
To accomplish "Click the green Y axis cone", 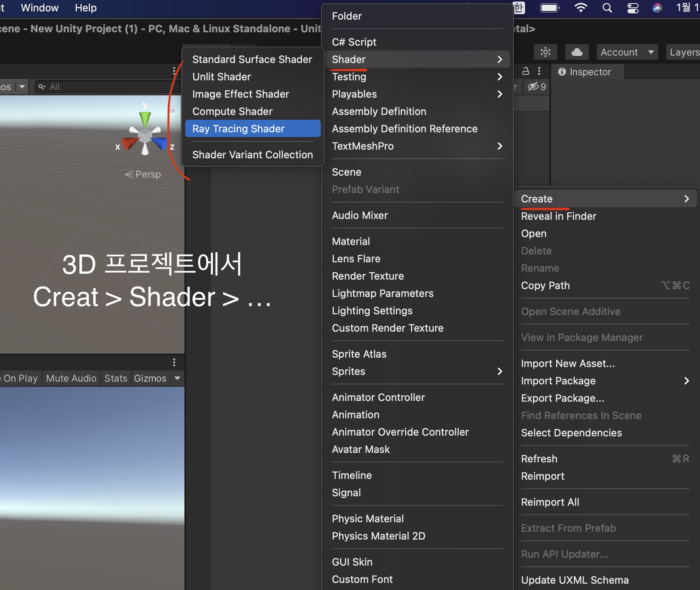I will tap(145, 119).
